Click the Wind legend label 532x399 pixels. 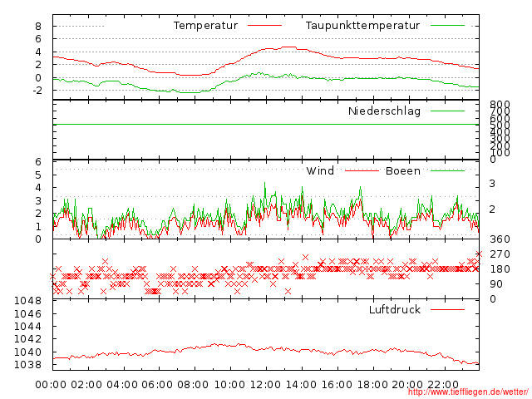click(320, 170)
